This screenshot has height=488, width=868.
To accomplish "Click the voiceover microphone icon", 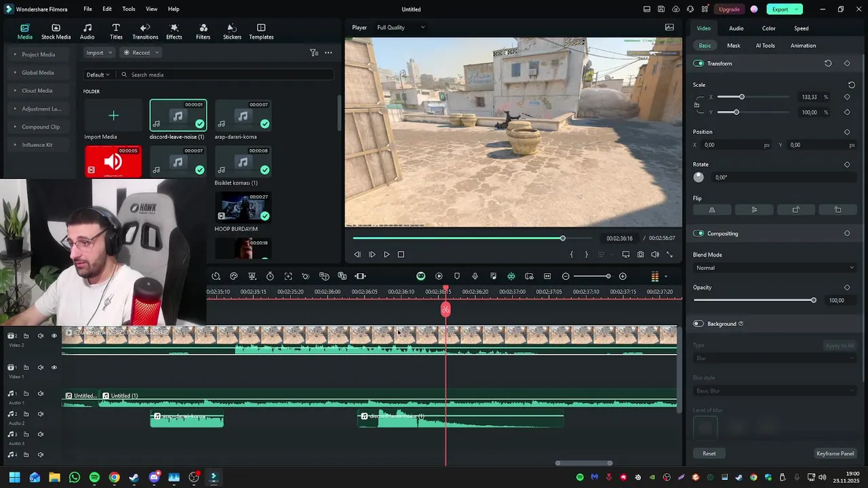I will [475, 277].
